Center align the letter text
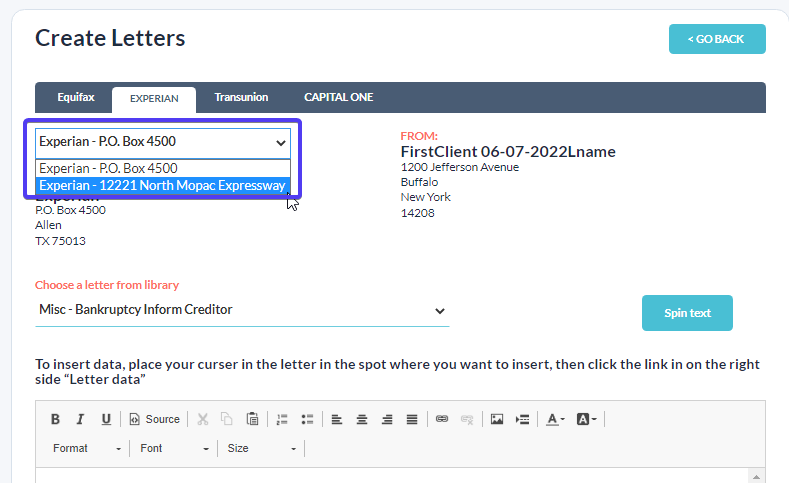This screenshot has width=789, height=483. click(x=362, y=419)
